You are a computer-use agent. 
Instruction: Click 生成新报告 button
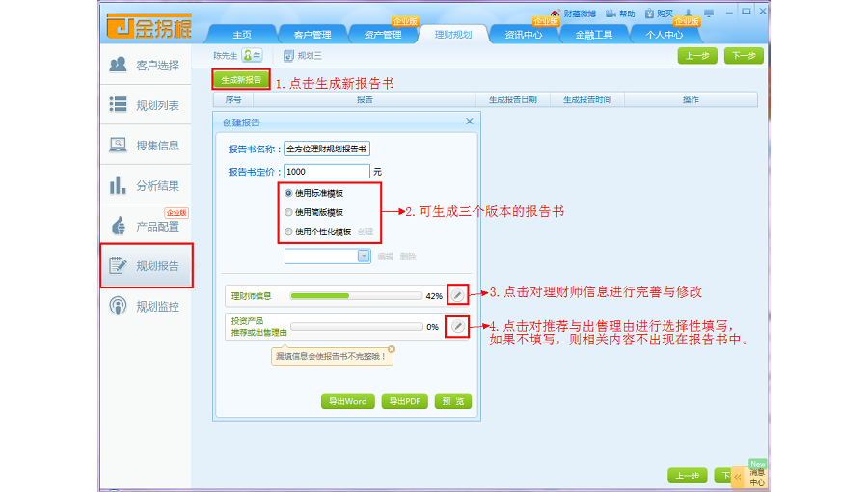pyautogui.click(x=241, y=80)
